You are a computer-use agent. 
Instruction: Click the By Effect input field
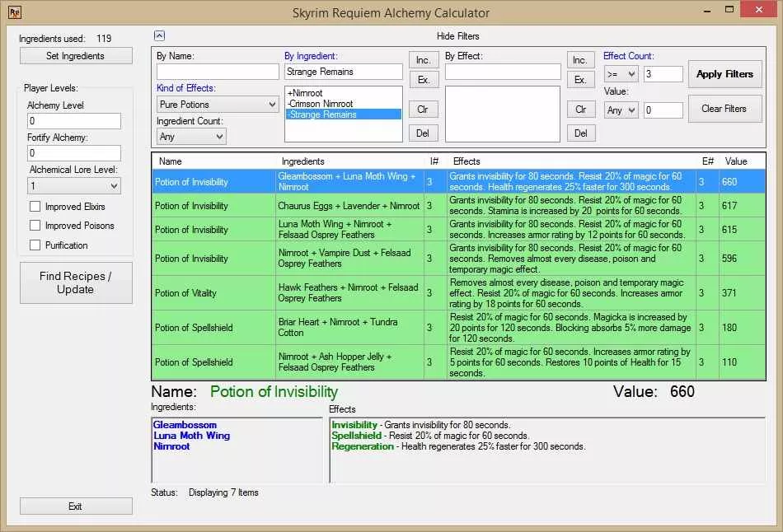503,72
